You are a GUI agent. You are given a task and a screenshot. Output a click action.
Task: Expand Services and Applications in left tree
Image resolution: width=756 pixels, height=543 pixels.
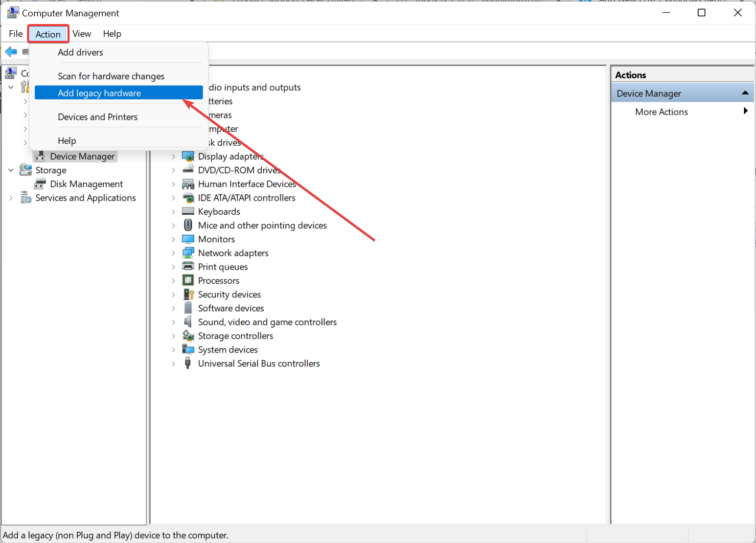tap(11, 198)
